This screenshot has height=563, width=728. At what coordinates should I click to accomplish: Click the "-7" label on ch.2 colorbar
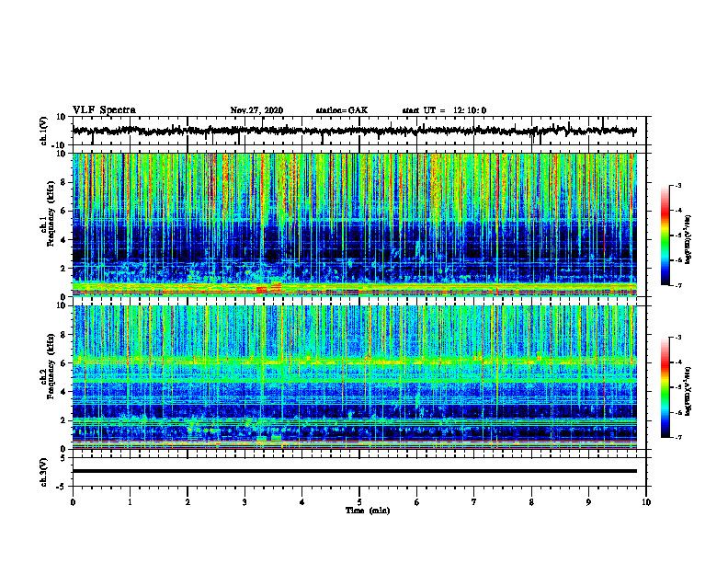pos(677,437)
